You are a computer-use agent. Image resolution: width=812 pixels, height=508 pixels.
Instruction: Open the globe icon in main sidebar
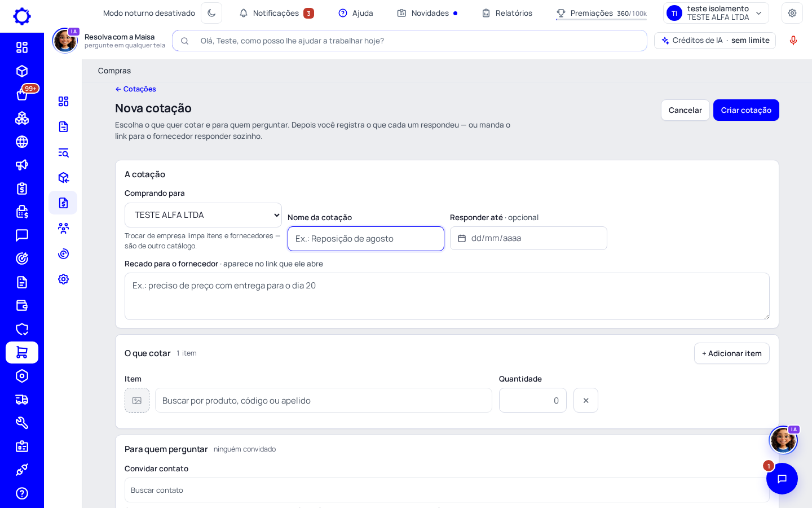click(22, 142)
